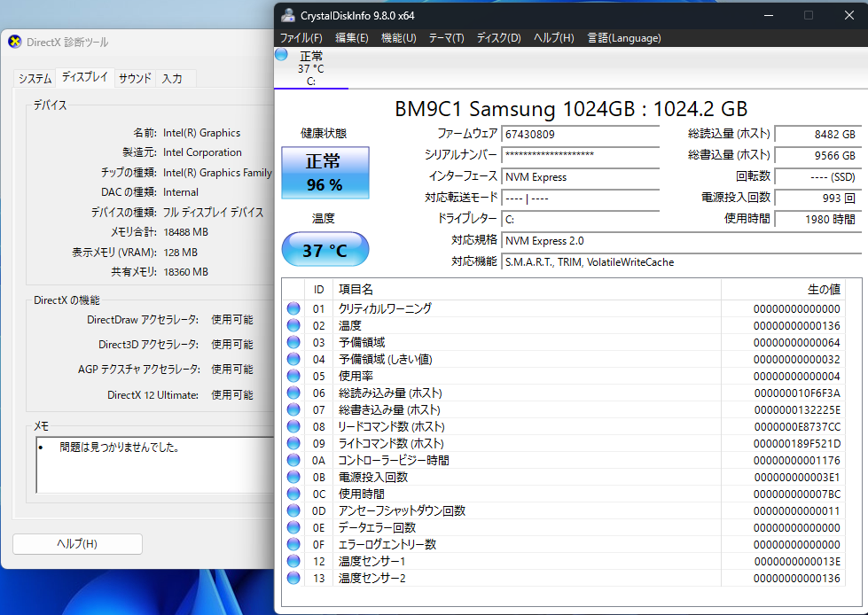868x615 pixels.
Task: Click the ID column header
Action: coord(318,289)
